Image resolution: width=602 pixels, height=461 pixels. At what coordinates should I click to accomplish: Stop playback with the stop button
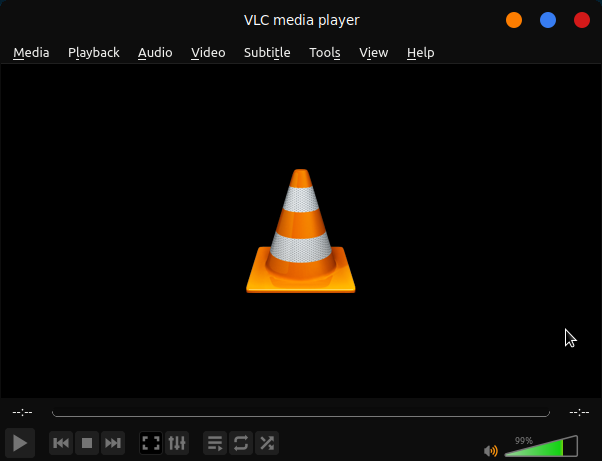pyautogui.click(x=87, y=443)
